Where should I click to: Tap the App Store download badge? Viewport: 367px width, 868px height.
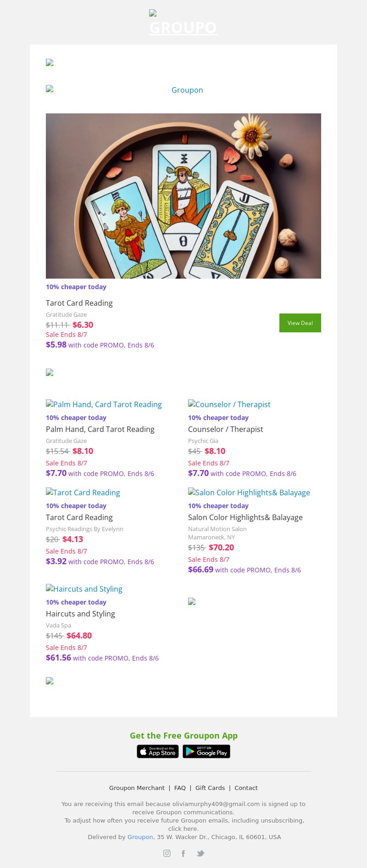[x=158, y=751]
